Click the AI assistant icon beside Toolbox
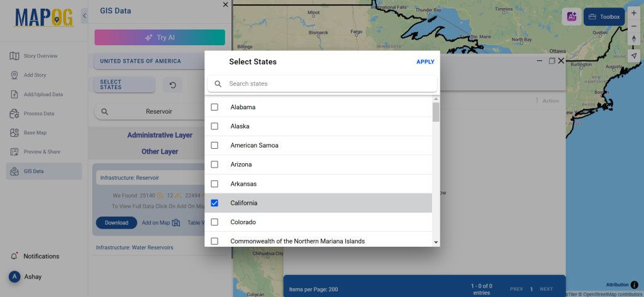This screenshot has width=644, height=297. [571, 17]
